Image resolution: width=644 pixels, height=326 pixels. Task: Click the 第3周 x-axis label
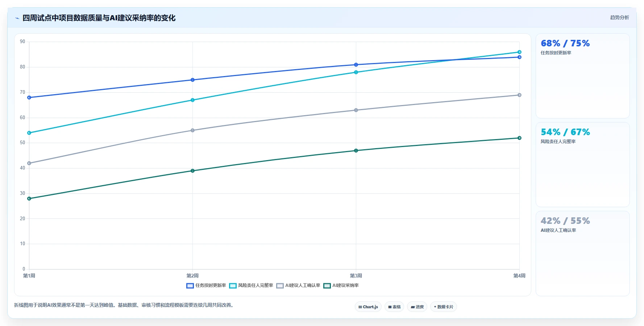point(356,276)
